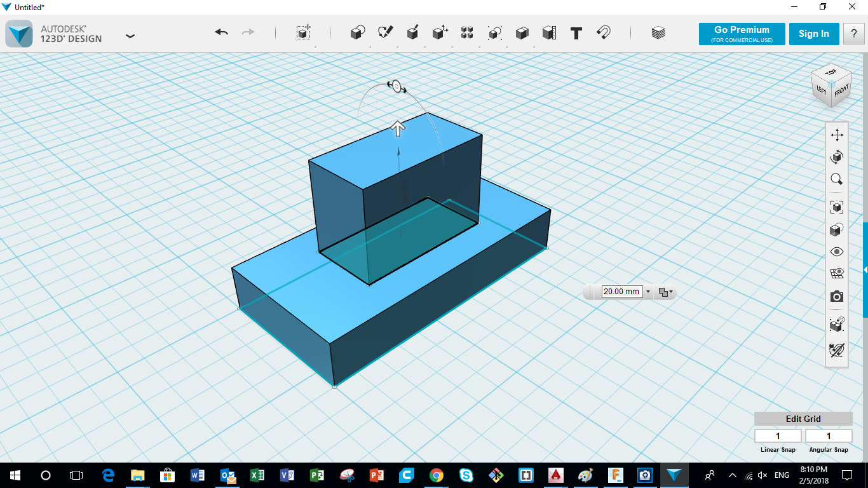Open the application menu chevron
The height and width of the screenshot is (488, 868).
(x=130, y=36)
